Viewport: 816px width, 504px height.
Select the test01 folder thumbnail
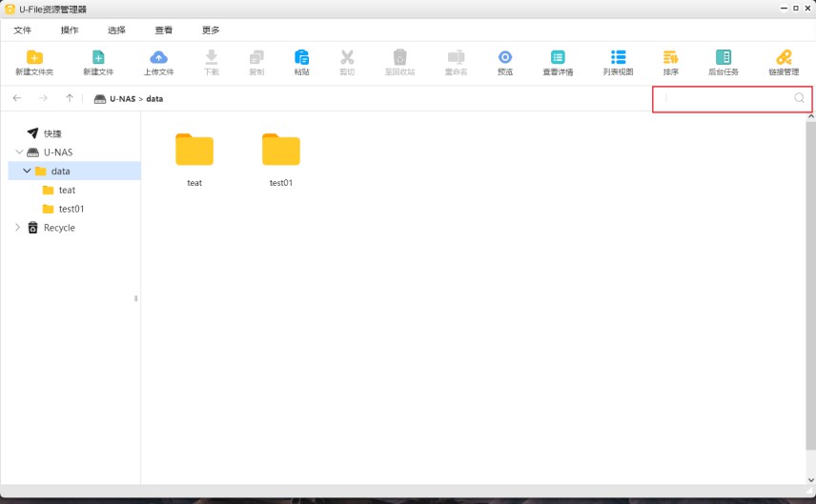280,151
